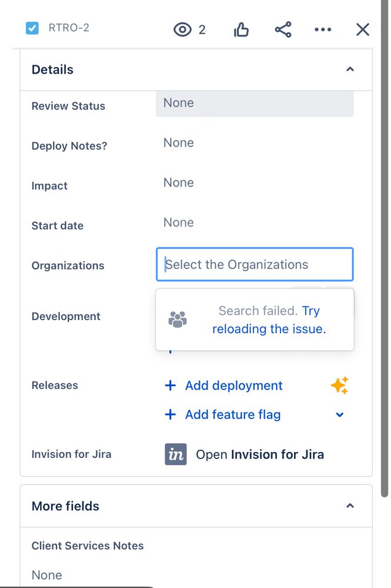Click the RTRO-2 issue key
This screenshot has height=588, width=391.
(x=69, y=28)
